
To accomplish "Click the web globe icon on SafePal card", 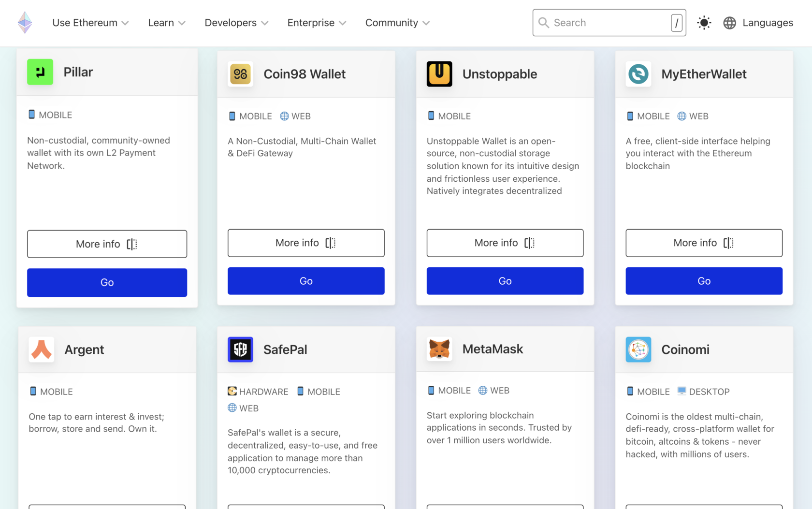I will [232, 407].
